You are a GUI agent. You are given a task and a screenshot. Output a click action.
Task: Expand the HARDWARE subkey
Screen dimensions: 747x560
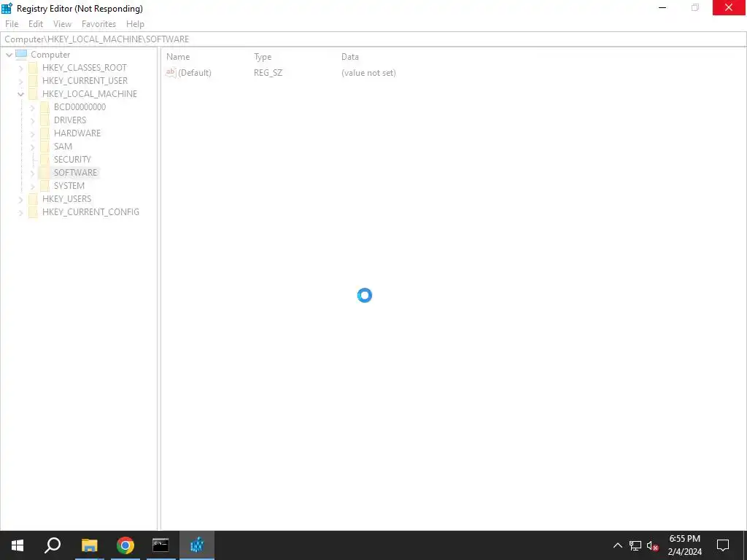click(32, 133)
